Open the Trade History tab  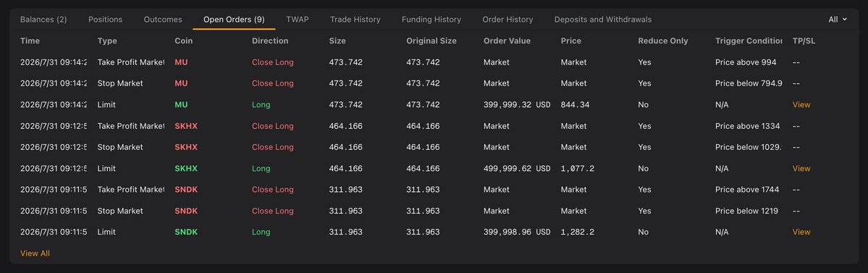[355, 20]
